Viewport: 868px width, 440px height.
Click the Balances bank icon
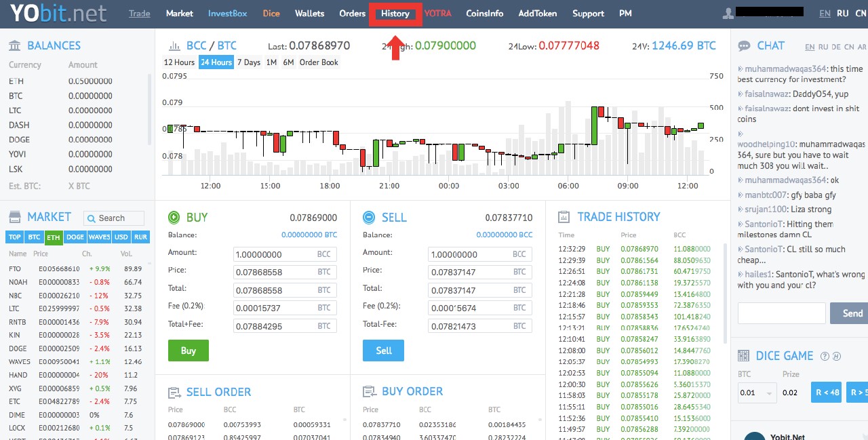[x=15, y=45]
